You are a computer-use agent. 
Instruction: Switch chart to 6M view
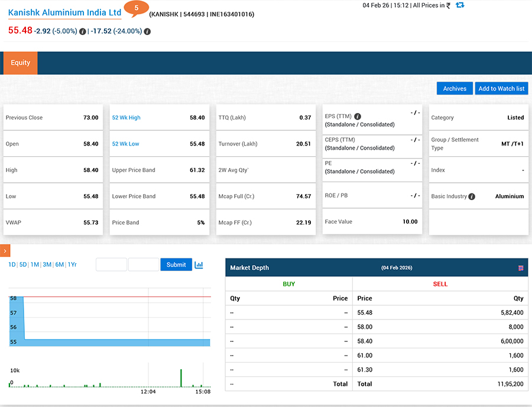tap(57, 264)
